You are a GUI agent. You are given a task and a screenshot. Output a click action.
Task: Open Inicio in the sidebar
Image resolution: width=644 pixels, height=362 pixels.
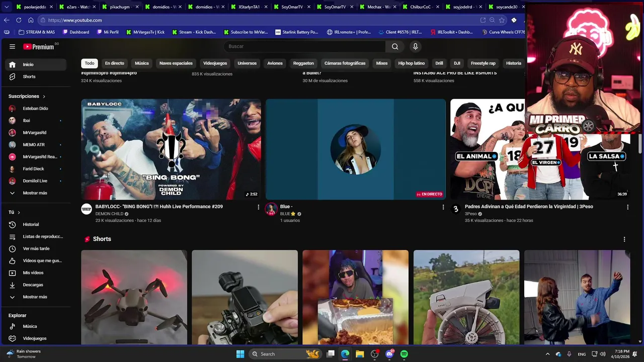click(36, 64)
